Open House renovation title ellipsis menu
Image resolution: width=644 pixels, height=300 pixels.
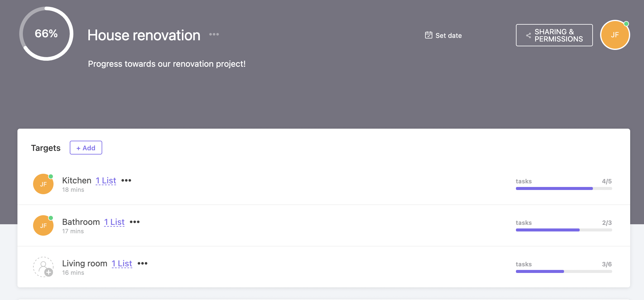(214, 34)
